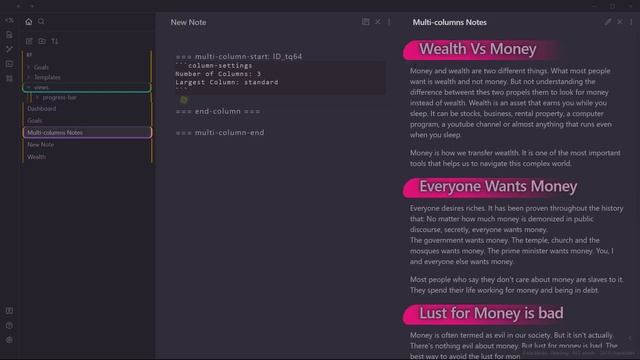Click the Multi-columns Notes pane title
The height and width of the screenshot is (360, 640).
coord(449,22)
